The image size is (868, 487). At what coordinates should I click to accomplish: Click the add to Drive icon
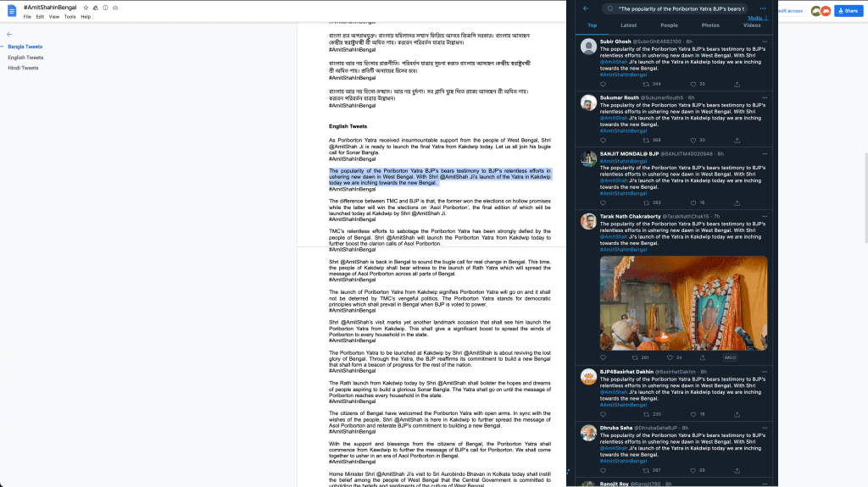click(x=95, y=8)
